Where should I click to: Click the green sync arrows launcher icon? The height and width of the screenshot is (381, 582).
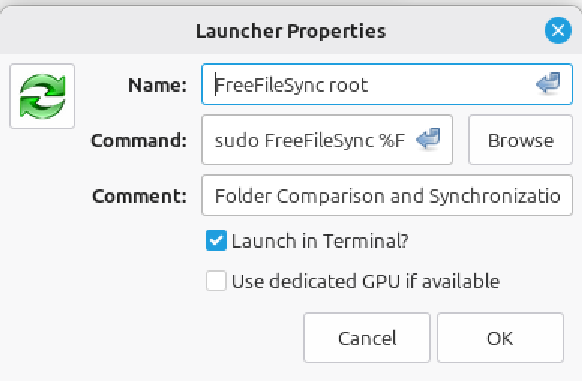[x=42, y=97]
